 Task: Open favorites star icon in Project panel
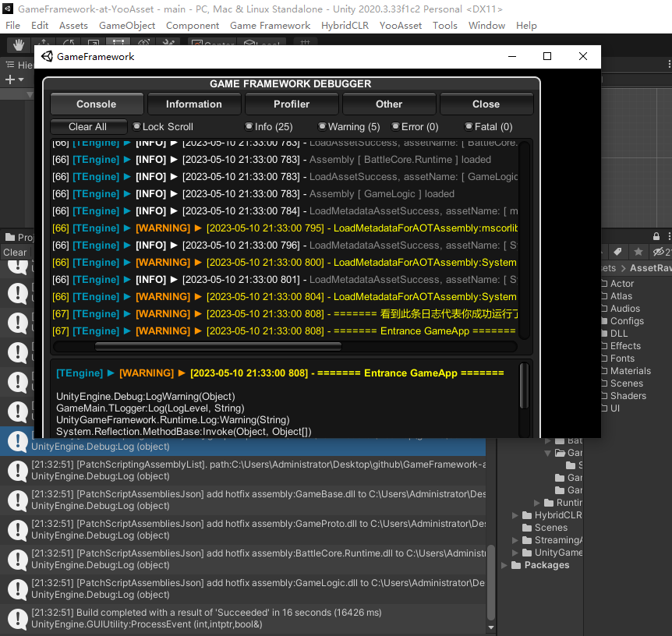coord(638,252)
